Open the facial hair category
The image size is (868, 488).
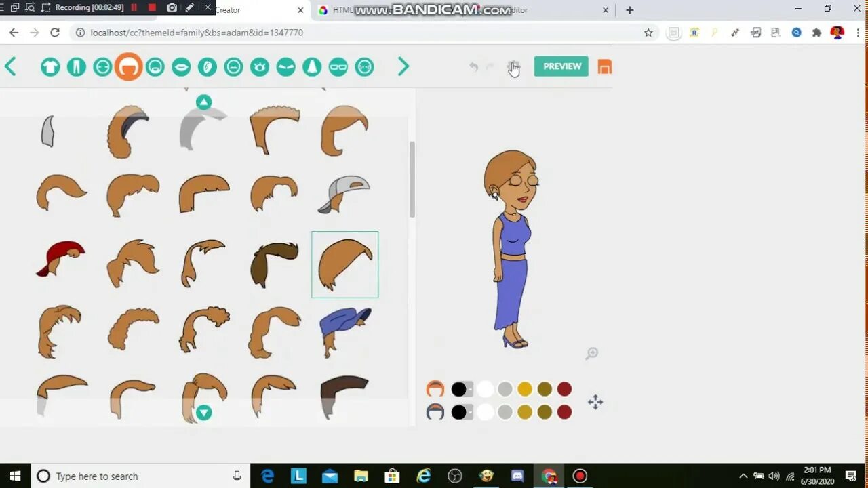pyautogui.click(x=155, y=66)
